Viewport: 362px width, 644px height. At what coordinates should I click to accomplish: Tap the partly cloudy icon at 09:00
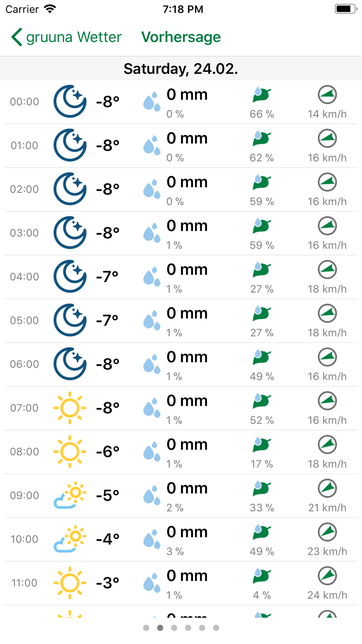click(70, 495)
